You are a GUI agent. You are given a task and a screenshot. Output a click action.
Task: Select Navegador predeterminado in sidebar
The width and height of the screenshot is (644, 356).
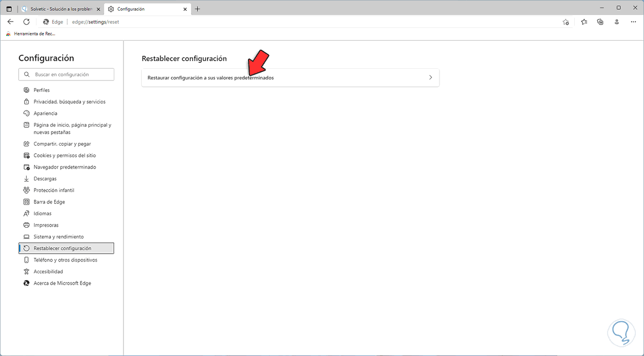(67, 167)
